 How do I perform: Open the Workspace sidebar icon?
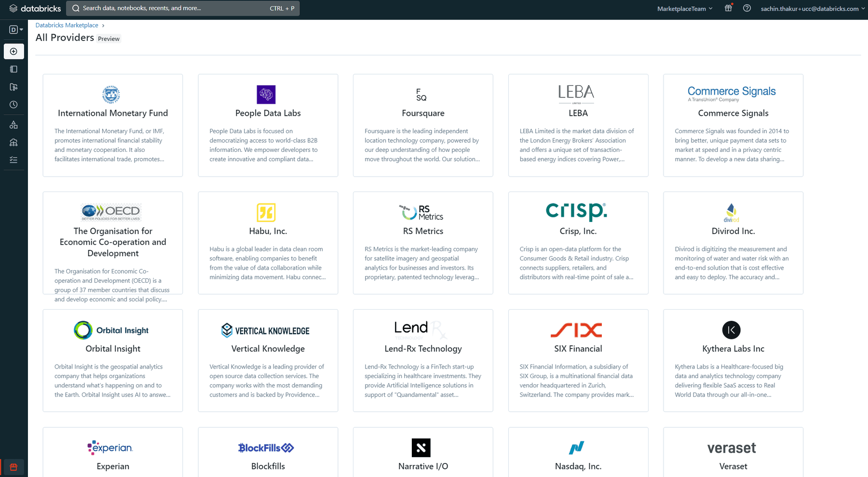(14, 69)
